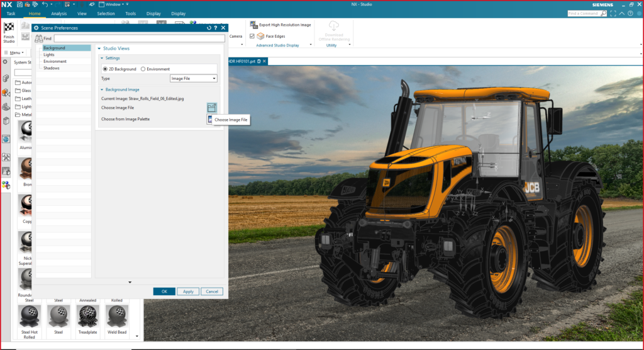Click the binoculars Find icon
644x350 pixels.
pos(38,38)
